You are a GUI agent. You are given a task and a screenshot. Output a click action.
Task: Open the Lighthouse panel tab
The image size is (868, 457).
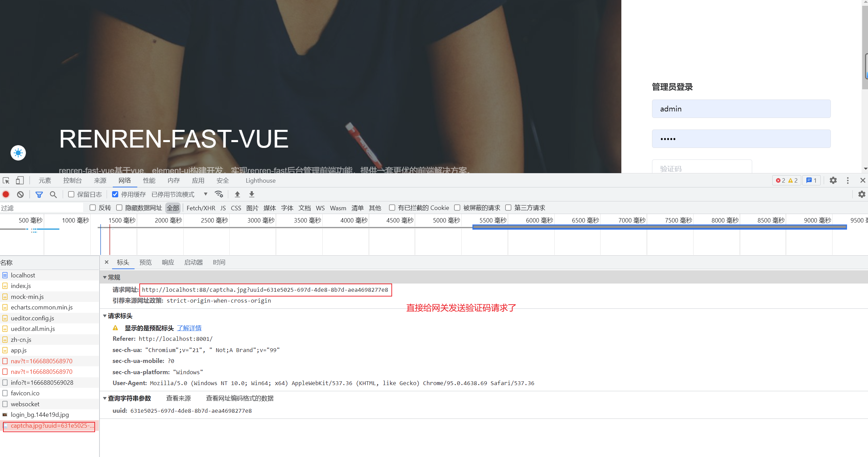pos(261,180)
